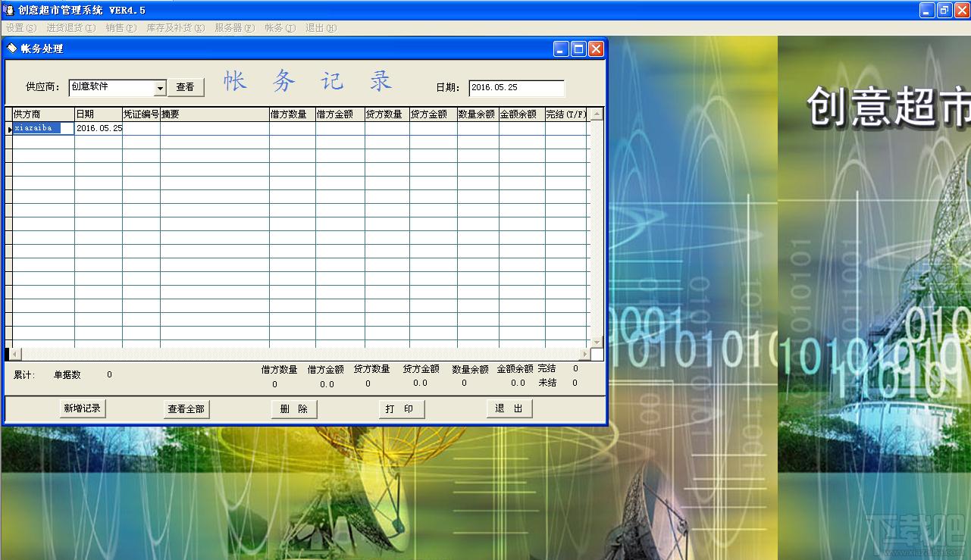
Task: Click the 查看 button next to supplier
Action: 186,87
